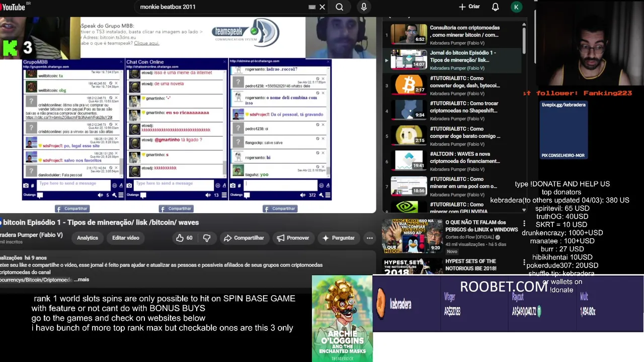644x362 pixels.
Task: Click Facebook Compartilhar under GrupoMBB chat
Action: (72, 209)
